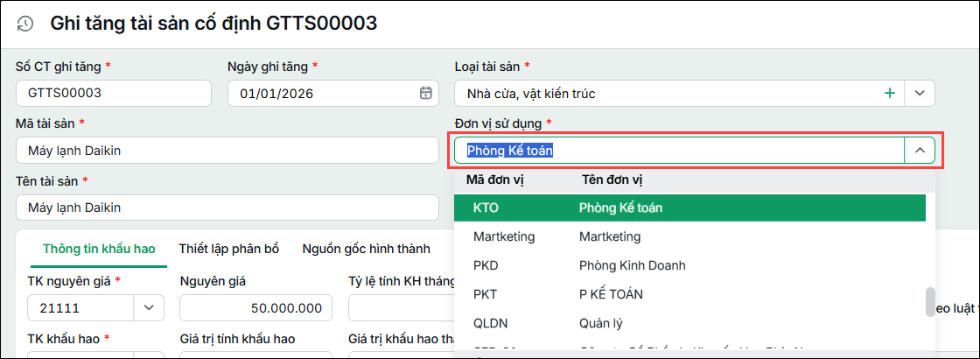Image resolution: width=980 pixels, height=359 pixels.
Task: Click the Tỷ lệ tính KH tháng field
Action: pyautogui.click(x=402, y=307)
